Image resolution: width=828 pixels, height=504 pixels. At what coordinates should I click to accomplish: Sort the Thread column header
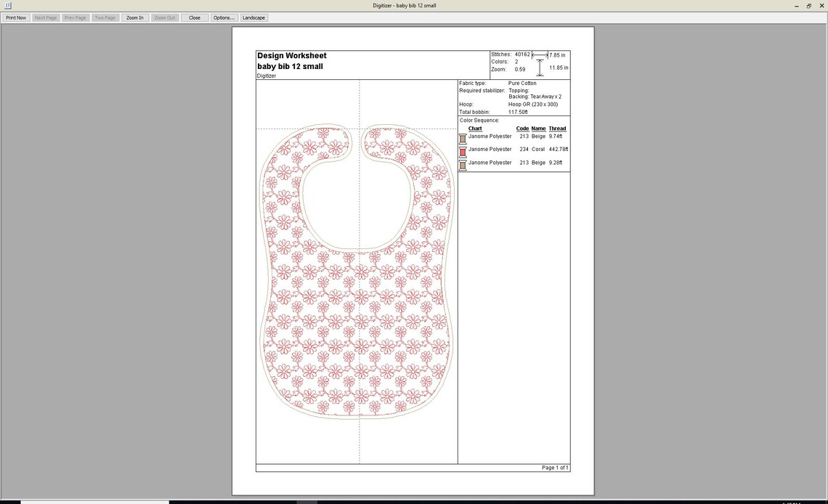tap(556, 128)
